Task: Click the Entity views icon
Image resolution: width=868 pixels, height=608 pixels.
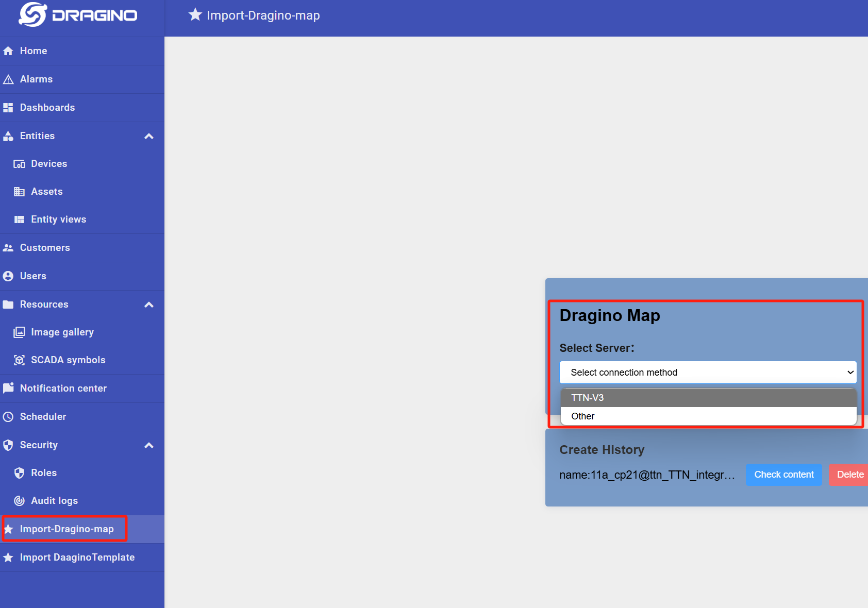Action: (20, 219)
